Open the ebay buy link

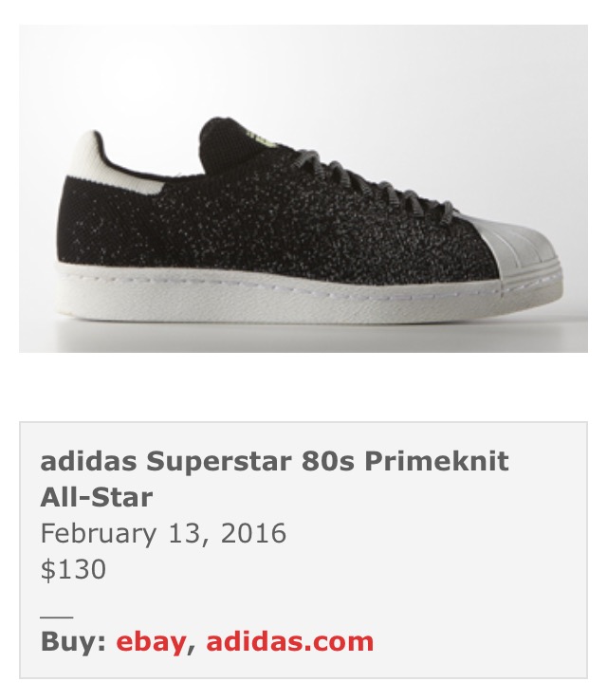click(151, 642)
